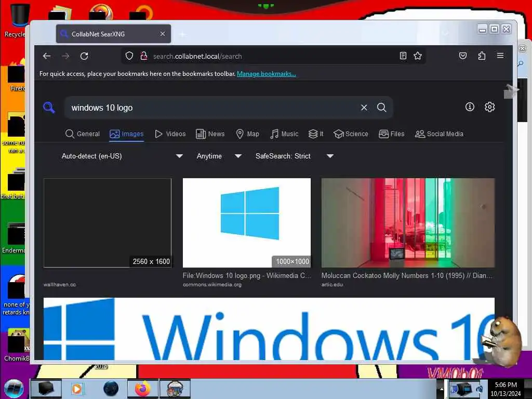The image size is (532, 399).
Task: Open the SearXNG about info icon
Action: click(470, 107)
